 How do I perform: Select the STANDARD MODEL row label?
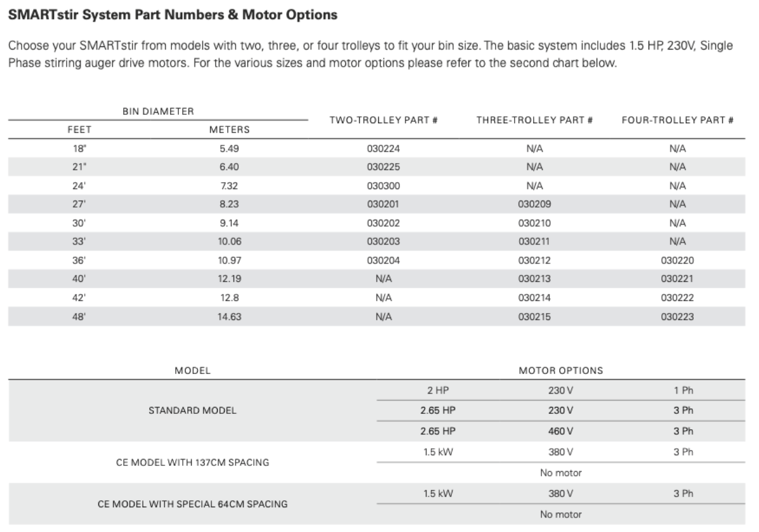(192, 411)
